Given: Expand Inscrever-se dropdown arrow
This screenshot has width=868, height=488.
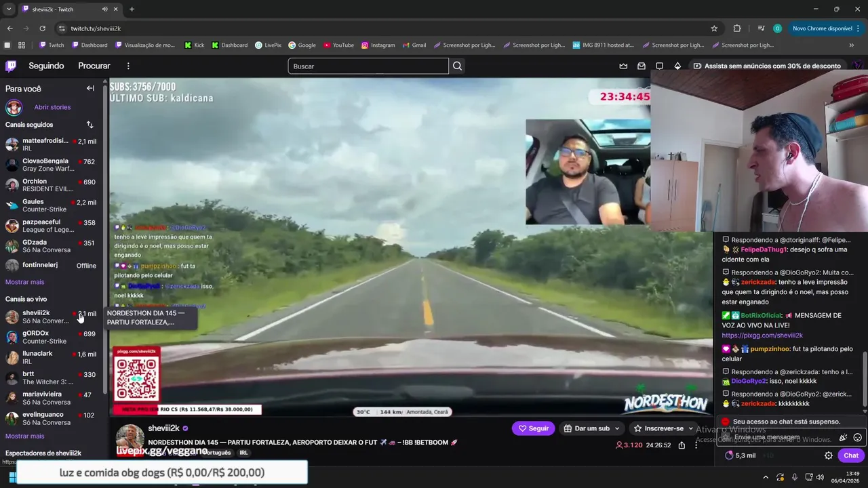Looking at the screenshot, I should (690, 428).
